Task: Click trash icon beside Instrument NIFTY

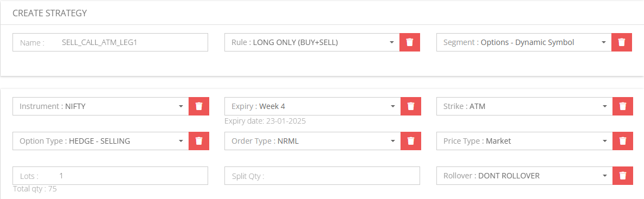Action: 199,106
